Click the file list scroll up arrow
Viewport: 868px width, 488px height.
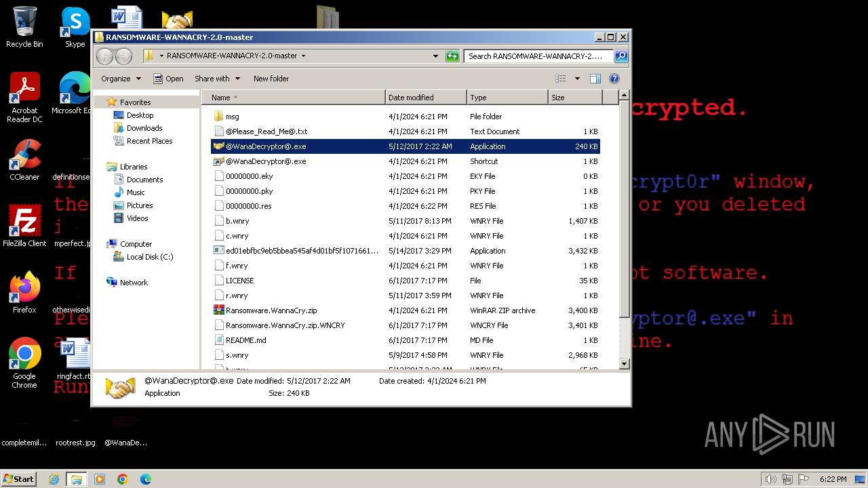(x=625, y=96)
